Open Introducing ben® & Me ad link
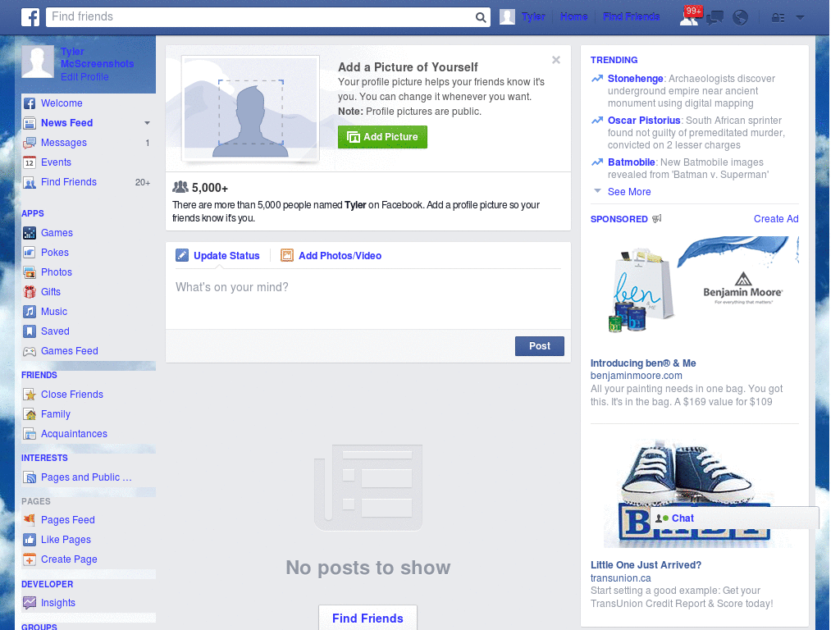This screenshot has height=630, width=840. point(643,363)
